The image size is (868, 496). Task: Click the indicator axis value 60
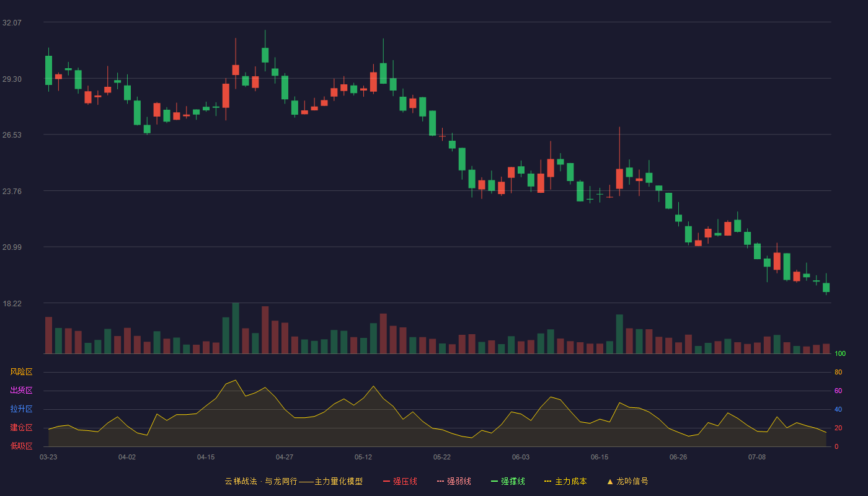pos(838,391)
